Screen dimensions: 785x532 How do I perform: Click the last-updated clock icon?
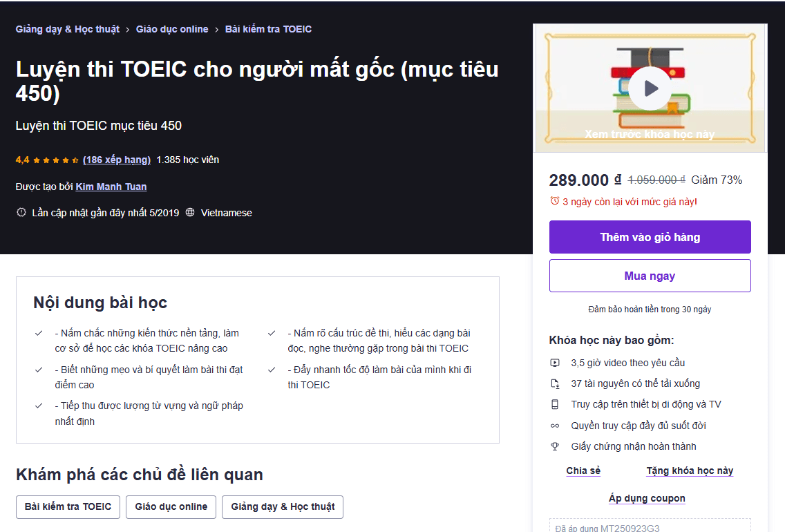pos(21,212)
